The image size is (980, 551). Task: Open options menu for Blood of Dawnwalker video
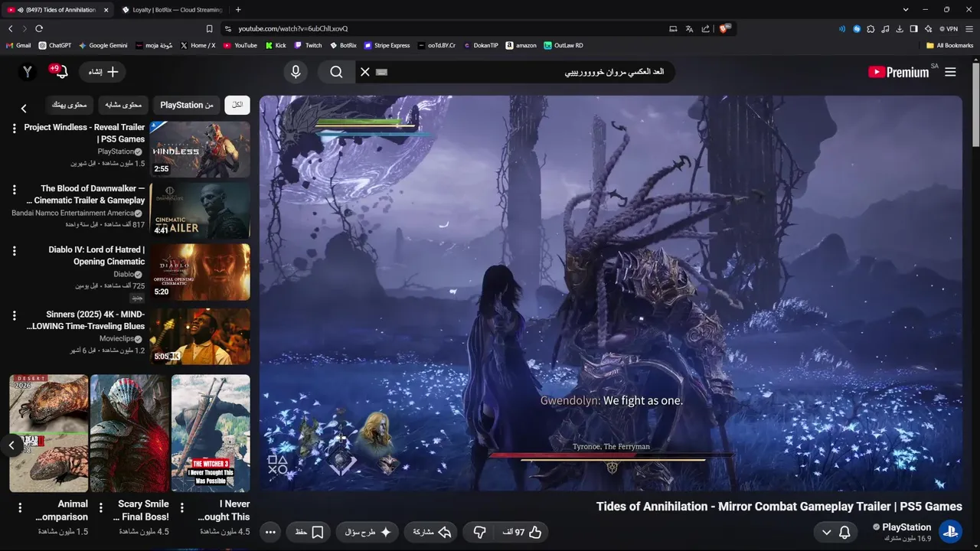14,189
